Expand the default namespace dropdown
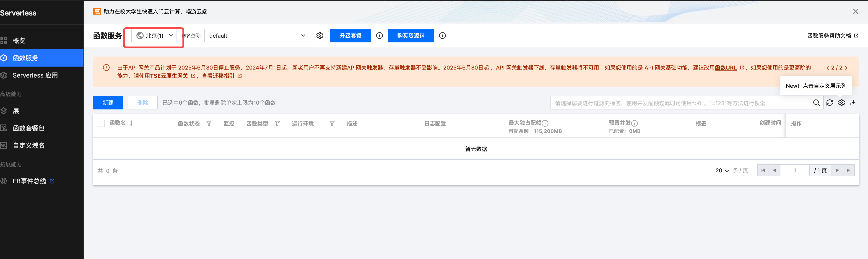The height and width of the screenshot is (259, 868). (x=256, y=36)
